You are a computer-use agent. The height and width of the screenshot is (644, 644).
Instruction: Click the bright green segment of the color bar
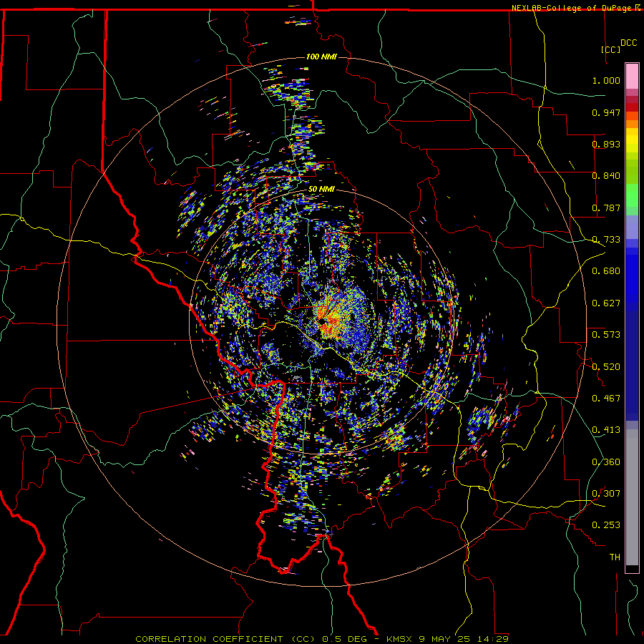tap(632, 195)
